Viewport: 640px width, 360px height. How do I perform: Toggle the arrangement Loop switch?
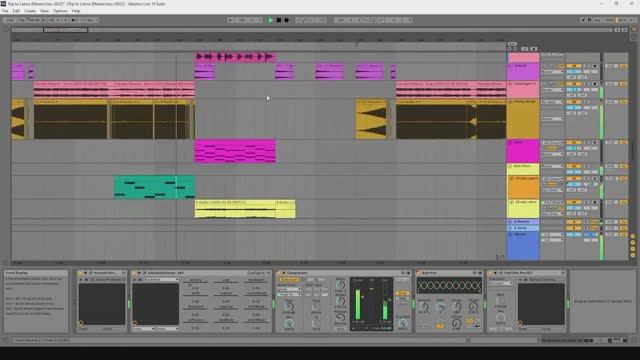373,20
